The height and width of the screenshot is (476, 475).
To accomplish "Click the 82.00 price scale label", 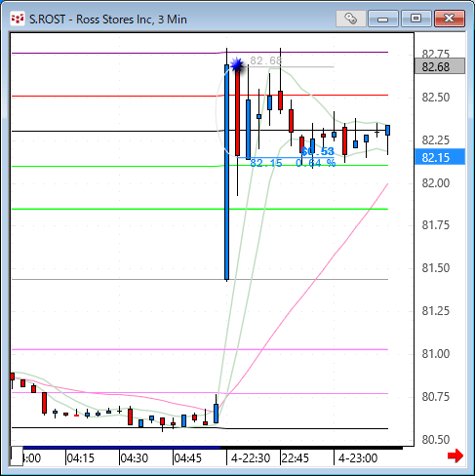I will 436,183.
